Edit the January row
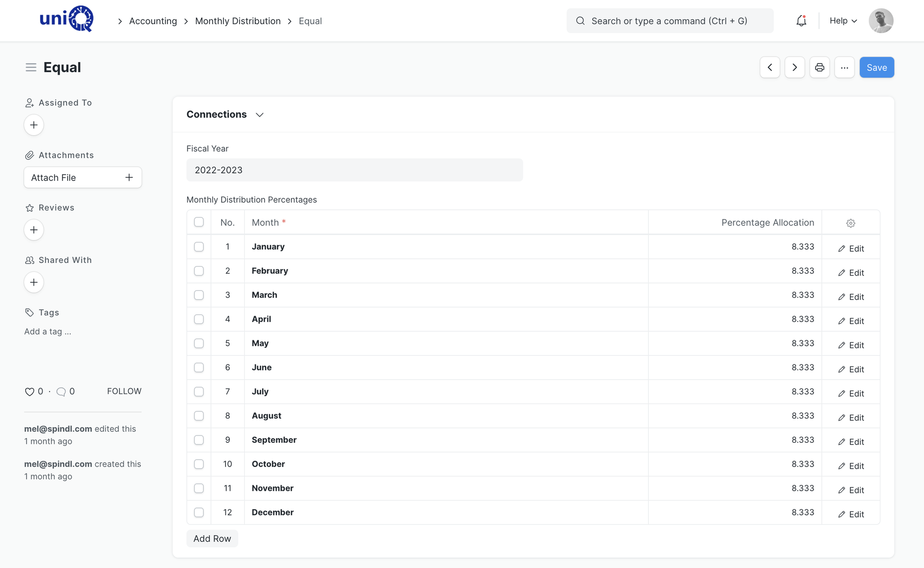Screen dimensions: 924x568 [851, 248]
